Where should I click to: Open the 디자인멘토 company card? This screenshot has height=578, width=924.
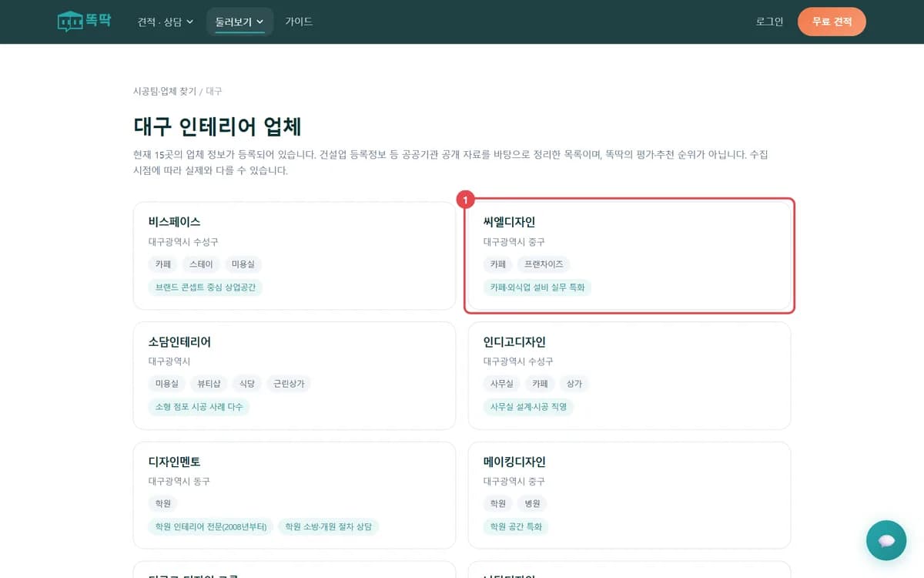[x=294, y=495]
